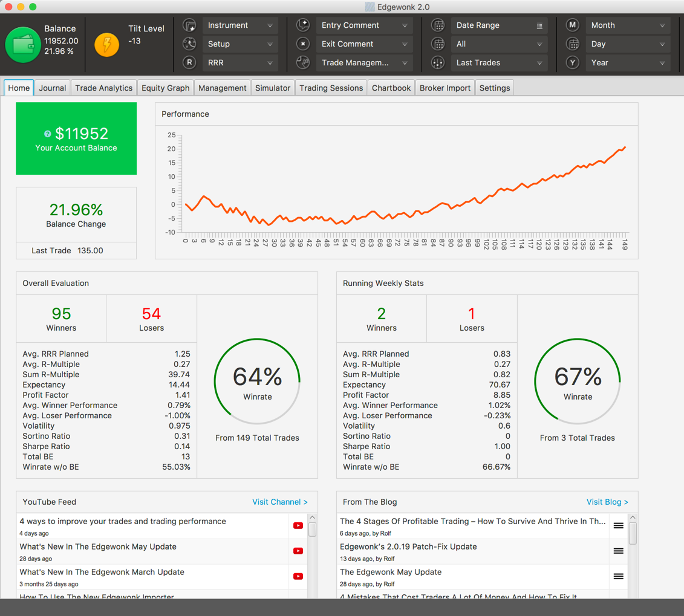Click the green wallet Balance icon
The width and height of the screenshot is (684, 616).
pyautogui.click(x=22, y=45)
